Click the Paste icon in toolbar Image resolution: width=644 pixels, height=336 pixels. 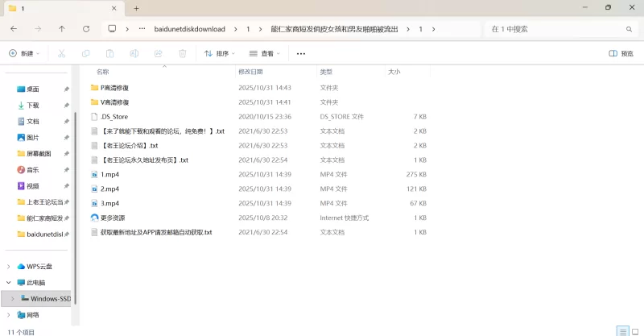[109, 54]
